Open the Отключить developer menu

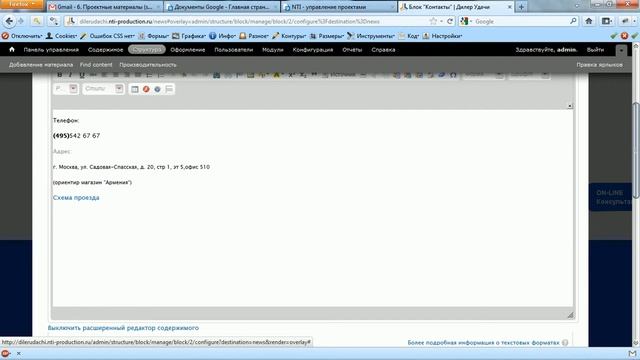(22, 36)
